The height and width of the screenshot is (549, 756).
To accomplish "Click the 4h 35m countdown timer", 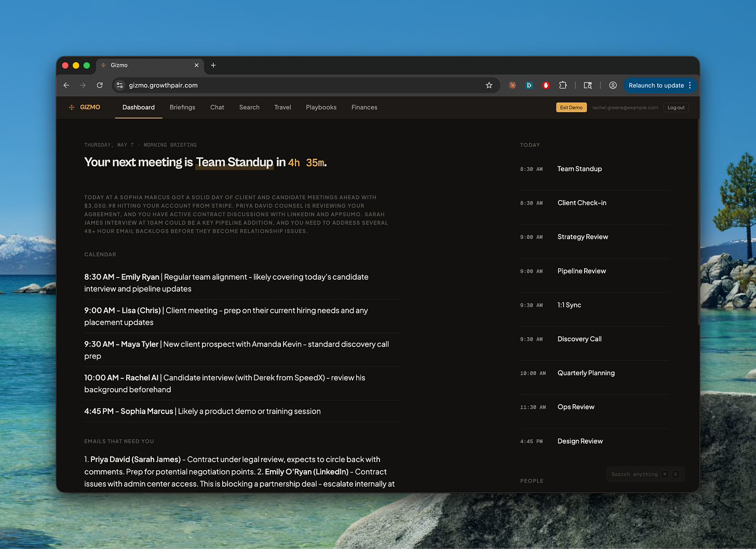I will click(x=306, y=162).
